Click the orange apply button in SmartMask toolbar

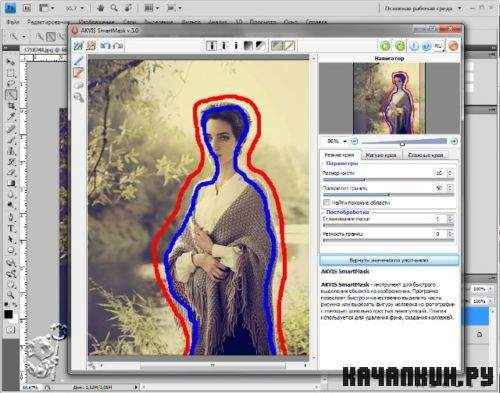tap(453, 46)
